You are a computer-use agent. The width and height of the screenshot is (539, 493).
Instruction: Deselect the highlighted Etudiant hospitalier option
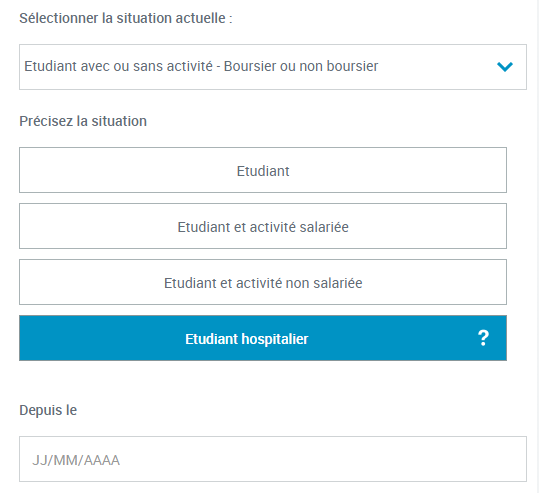(263, 338)
